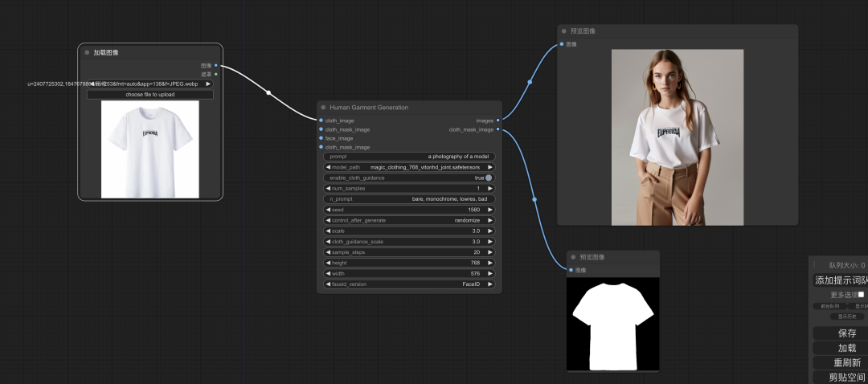Grab the queue panel drag handle dots

(x=814, y=265)
